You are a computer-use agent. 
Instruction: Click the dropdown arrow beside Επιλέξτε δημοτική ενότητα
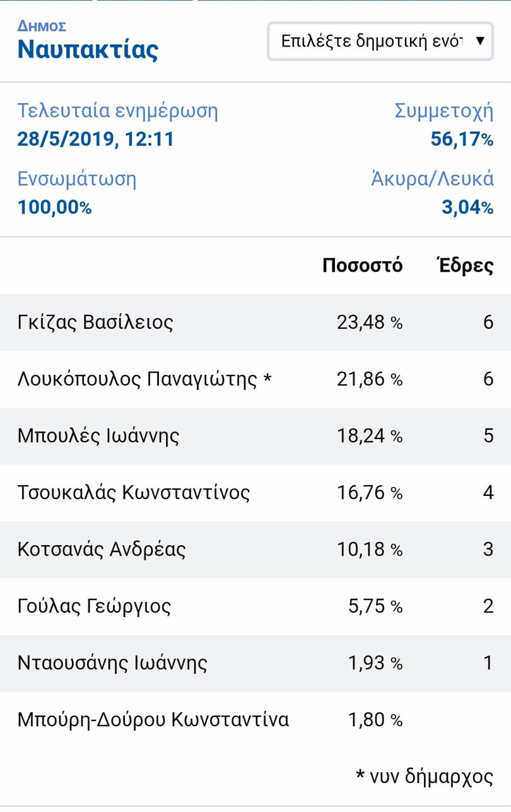click(x=479, y=41)
